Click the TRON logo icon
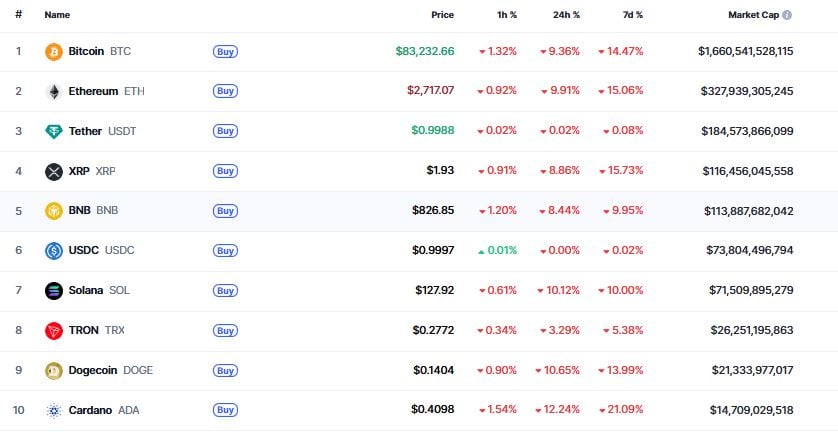838x432 pixels. tap(54, 330)
